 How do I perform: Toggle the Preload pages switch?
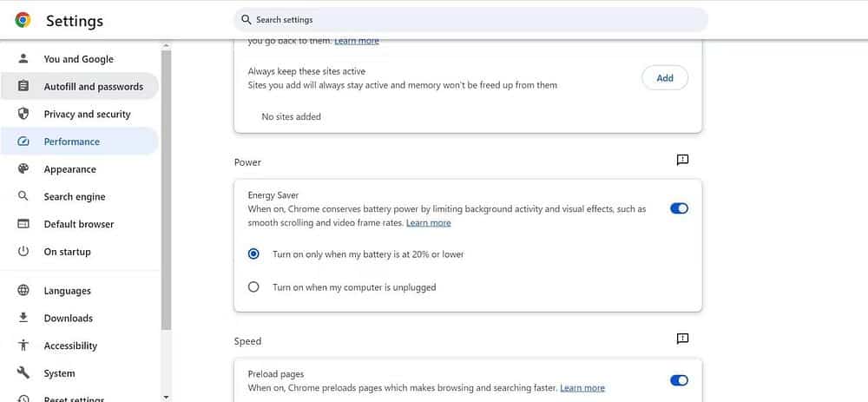click(679, 380)
